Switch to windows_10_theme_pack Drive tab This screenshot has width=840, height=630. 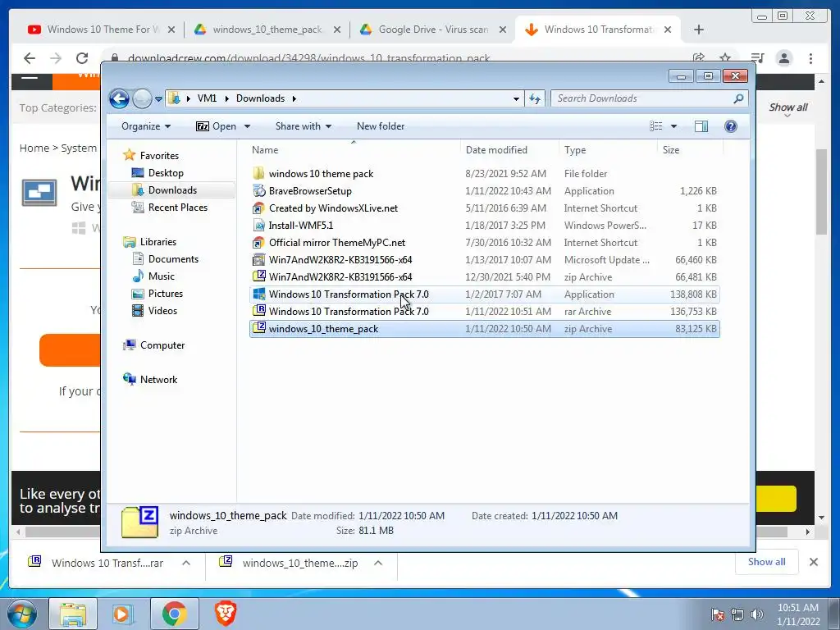click(267, 30)
